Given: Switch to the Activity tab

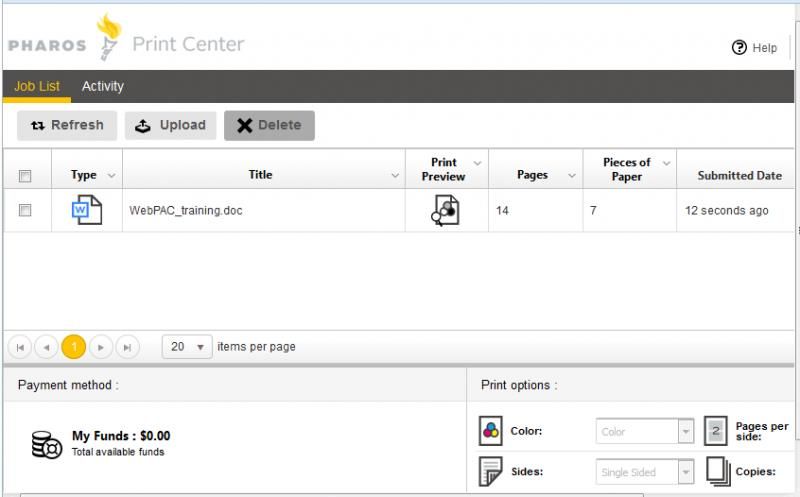Looking at the screenshot, I should coord(103,86).
